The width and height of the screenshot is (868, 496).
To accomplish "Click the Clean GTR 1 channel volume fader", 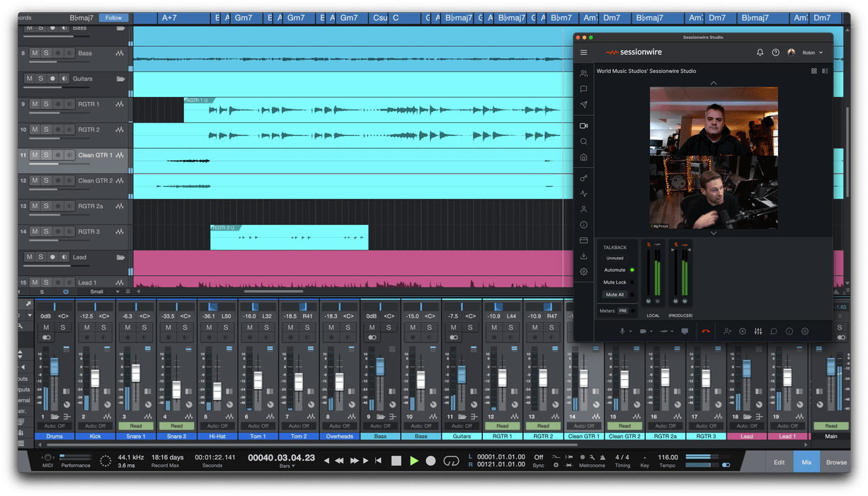I will coord(585,379).
